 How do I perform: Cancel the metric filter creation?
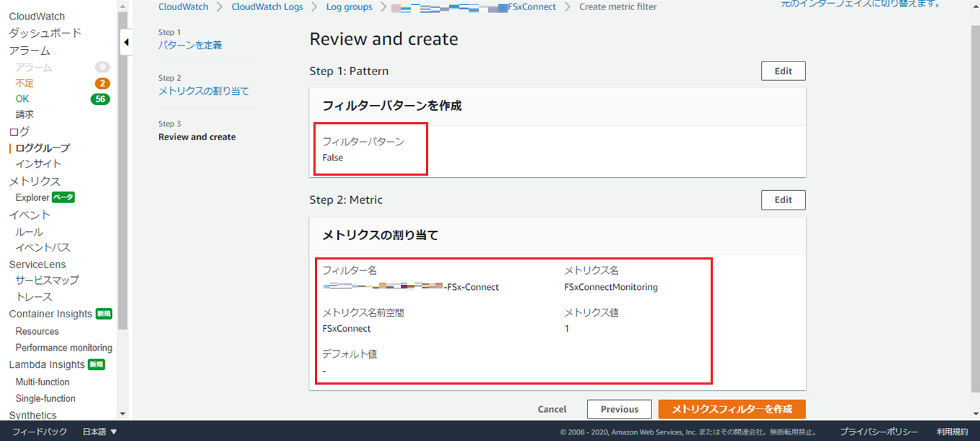(x=552, y=409)
